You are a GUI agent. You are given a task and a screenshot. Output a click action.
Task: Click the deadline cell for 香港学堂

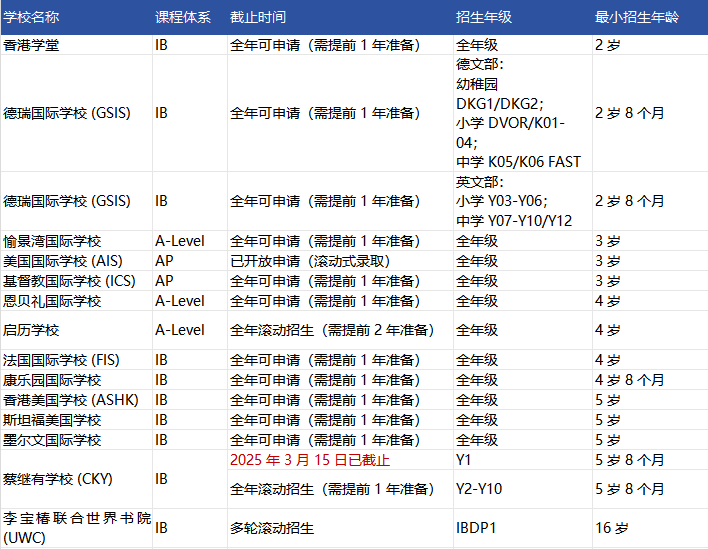click(x=340, y=45)
